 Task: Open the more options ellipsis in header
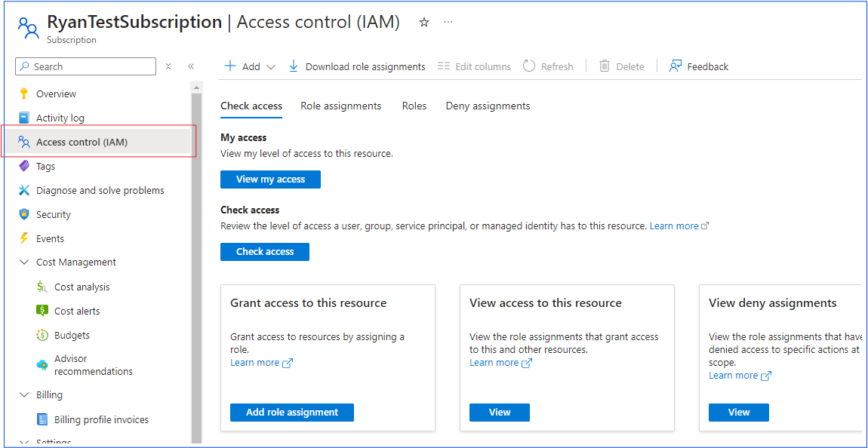tap(448, 23)
